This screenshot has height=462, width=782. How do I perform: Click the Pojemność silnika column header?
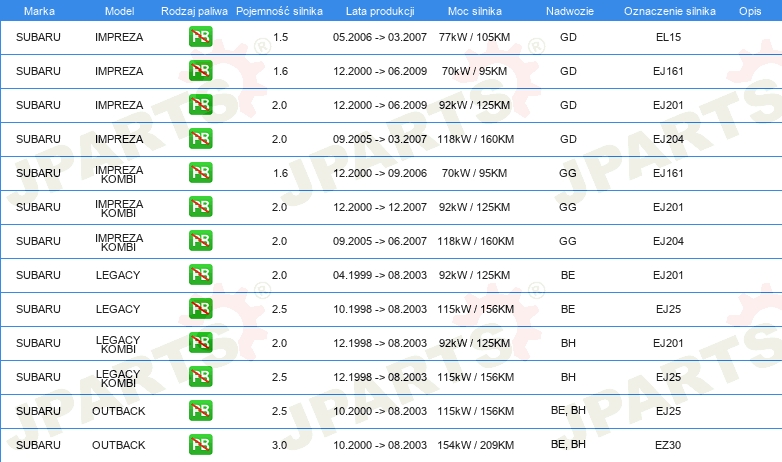pos(279,11)
